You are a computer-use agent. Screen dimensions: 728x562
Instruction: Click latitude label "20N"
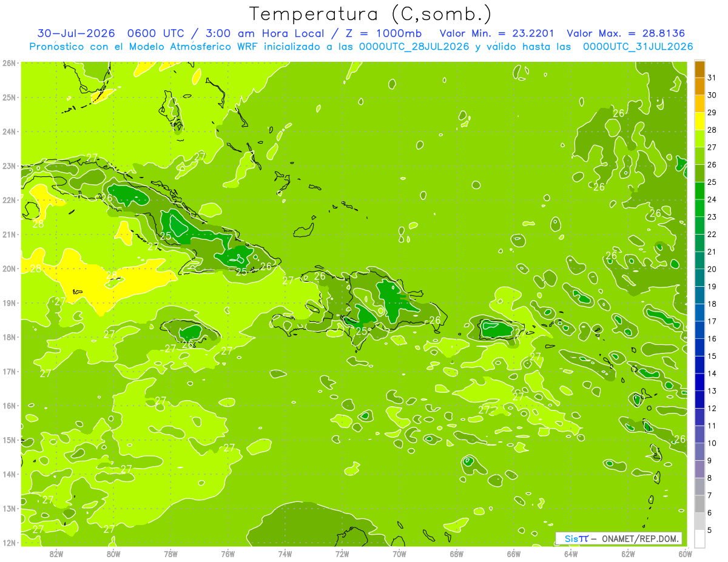pyautogui.click(x=9, y=269)
